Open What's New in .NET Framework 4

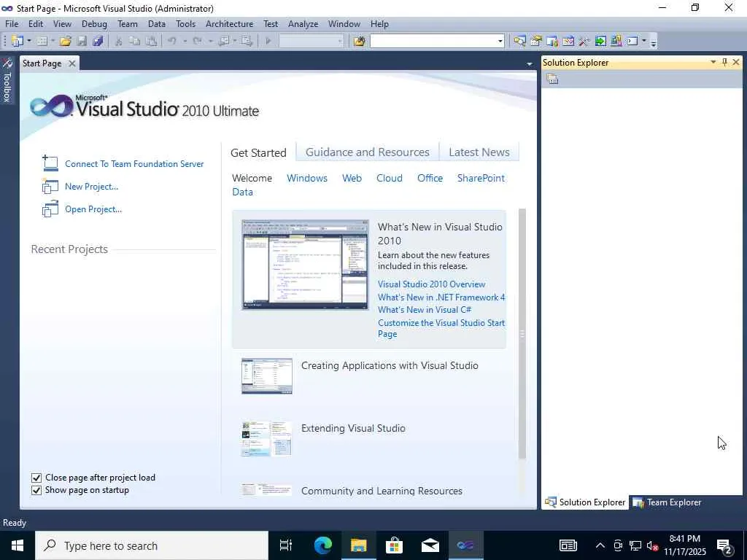441,297
